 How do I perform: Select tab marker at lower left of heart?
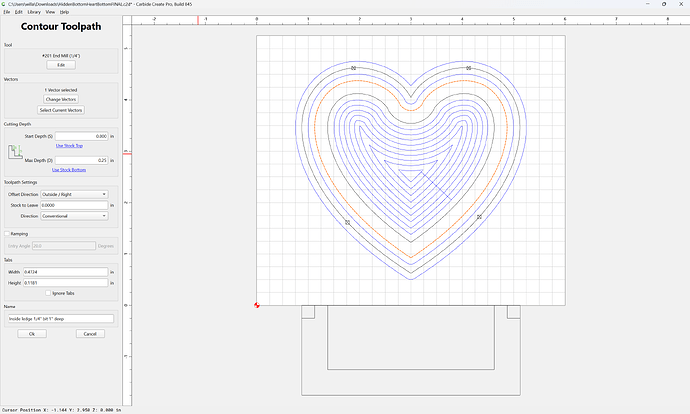(x=348, y=223)
